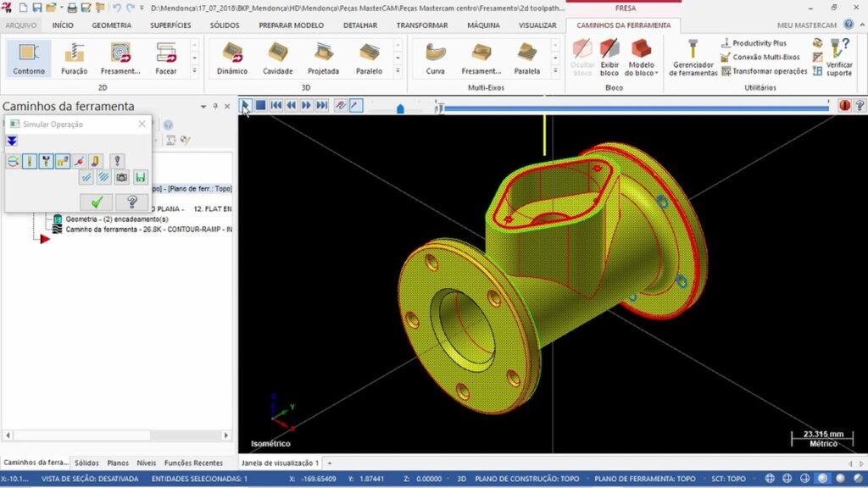This screenshot has width=868, height=488.
Task: Select the Contorno toolpath icon
Action: (29, 58)
